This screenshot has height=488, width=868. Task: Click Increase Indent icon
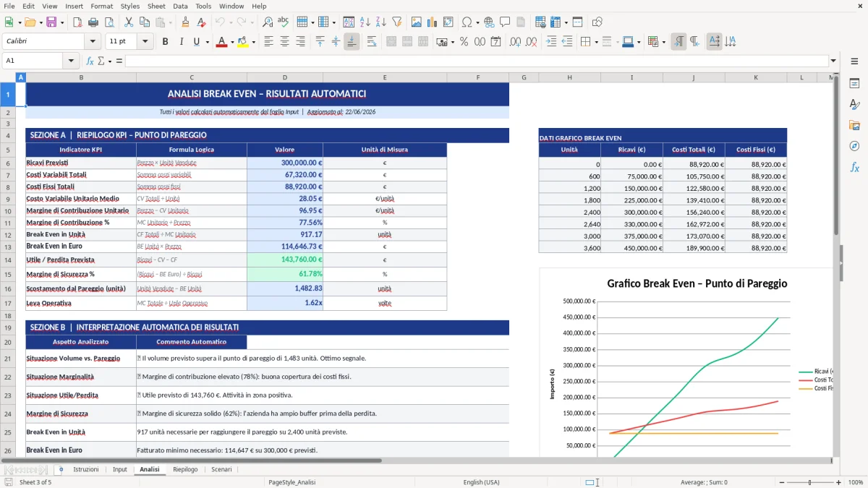551,42
